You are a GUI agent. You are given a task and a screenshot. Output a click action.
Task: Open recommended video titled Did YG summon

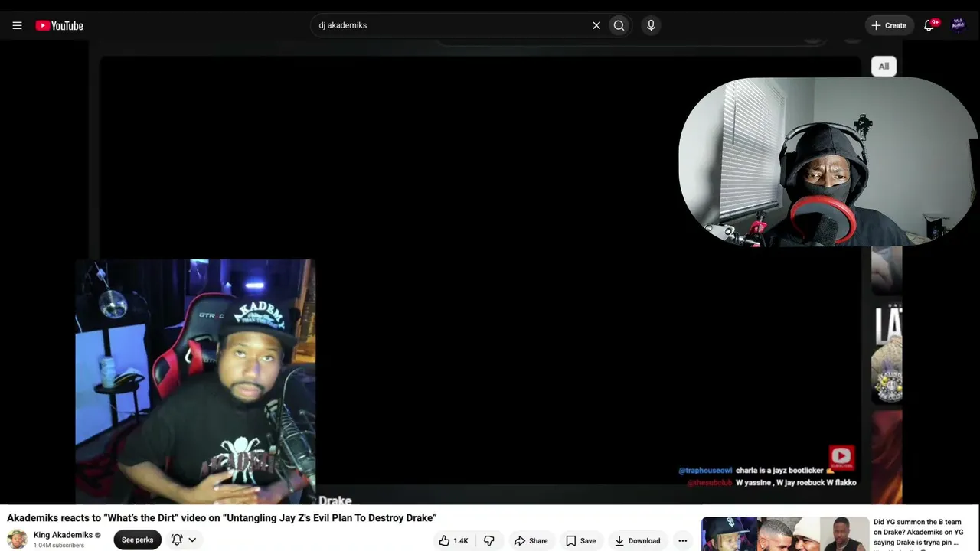click(x=918, y=533)
